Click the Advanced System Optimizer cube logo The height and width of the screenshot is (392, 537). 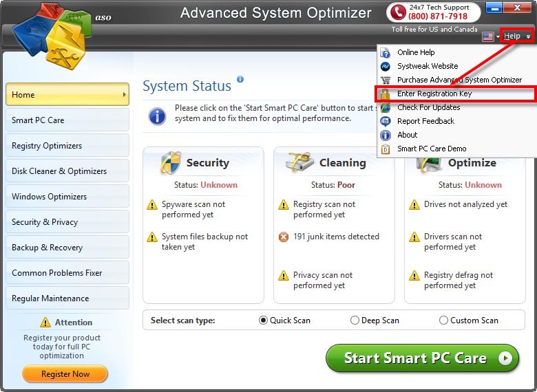[x=52, y=36]
